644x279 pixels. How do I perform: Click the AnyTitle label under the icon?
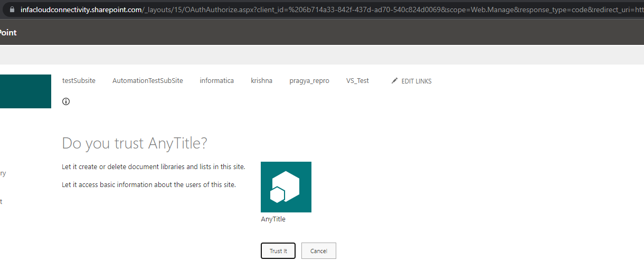pos(273,219)
